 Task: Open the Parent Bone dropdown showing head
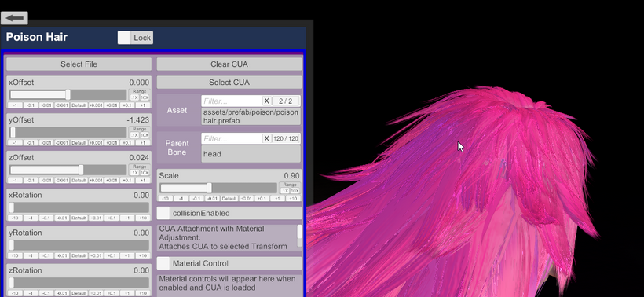pyautogui.click(x=251, y=154)
